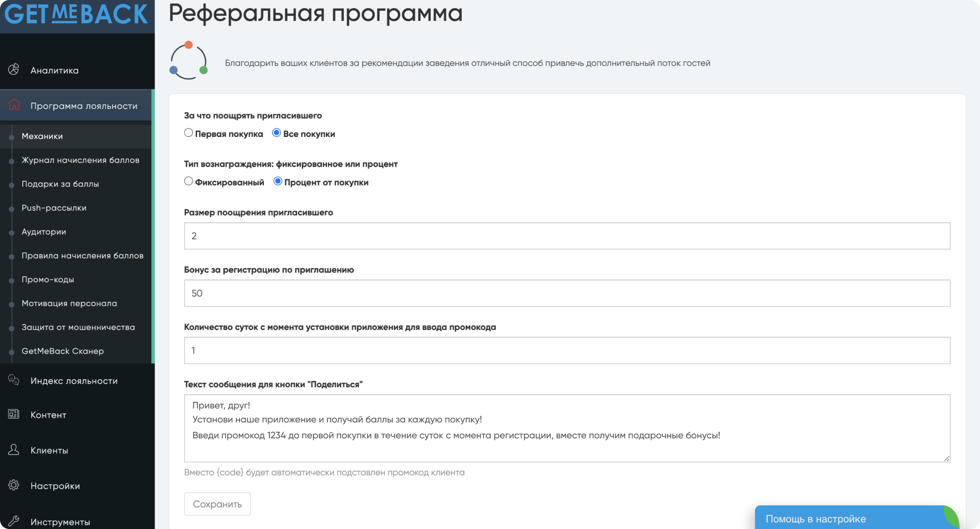Select the 'Первая покупка' radio button
The width and height of the screenshot is (980, 529).
tap(188, 133)
